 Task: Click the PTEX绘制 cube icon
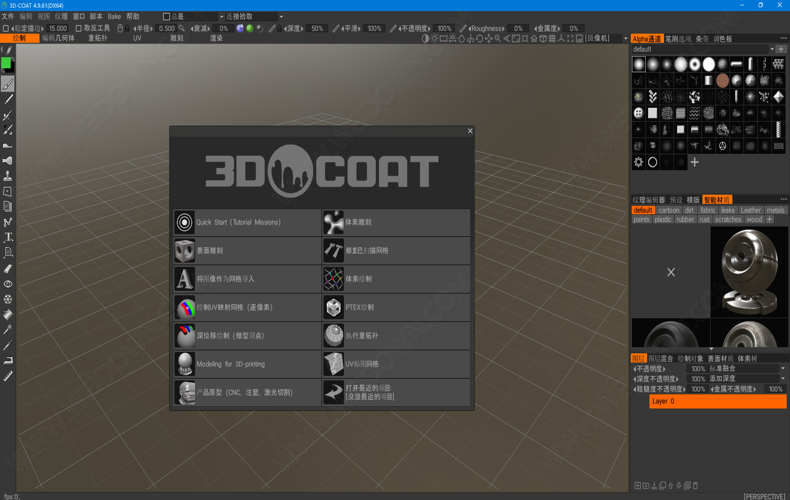tap(333, 307)
